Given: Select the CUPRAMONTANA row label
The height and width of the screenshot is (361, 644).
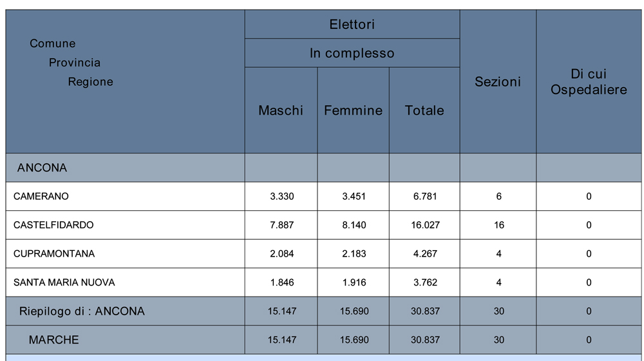Looking at the screenshot, I should tap(54, 254).
